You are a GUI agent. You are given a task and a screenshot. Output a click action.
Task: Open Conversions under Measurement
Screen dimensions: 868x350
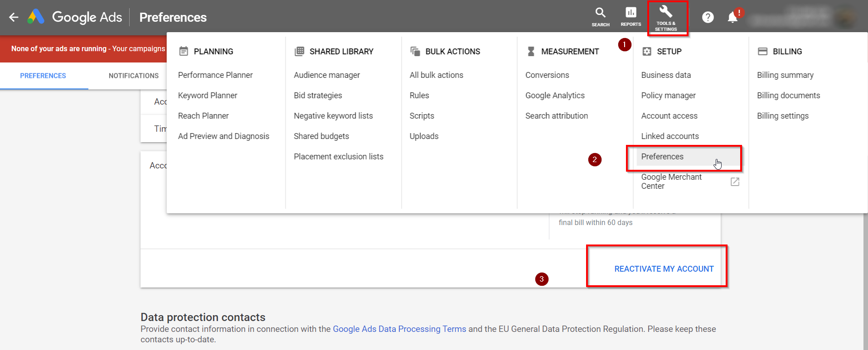547,75
